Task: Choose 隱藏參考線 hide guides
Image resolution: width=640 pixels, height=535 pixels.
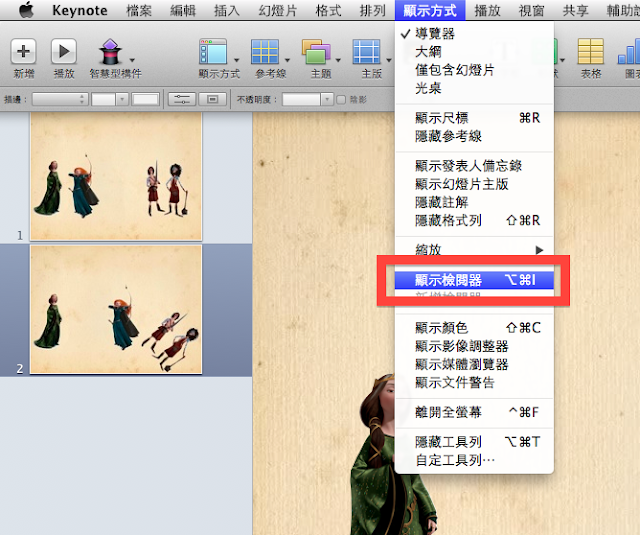Action: (x=474, y=136)
